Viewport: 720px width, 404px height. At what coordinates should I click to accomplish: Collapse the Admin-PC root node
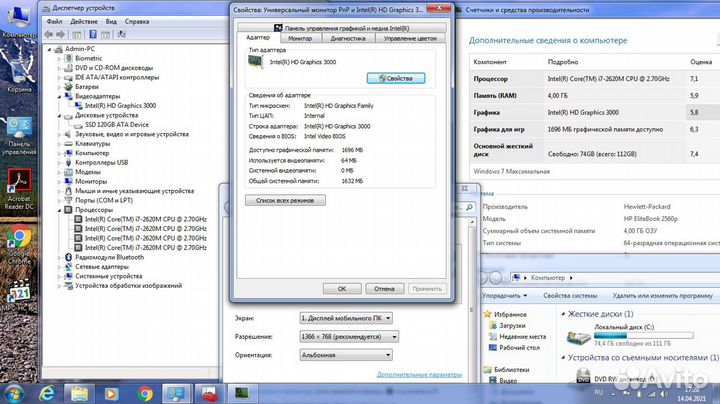[50, 49]
